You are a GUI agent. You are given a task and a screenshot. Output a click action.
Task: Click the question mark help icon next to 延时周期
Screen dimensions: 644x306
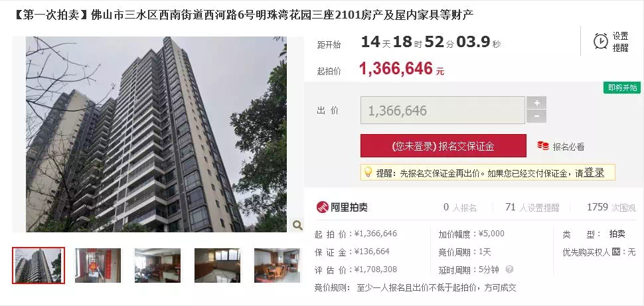tap(509, 269)
